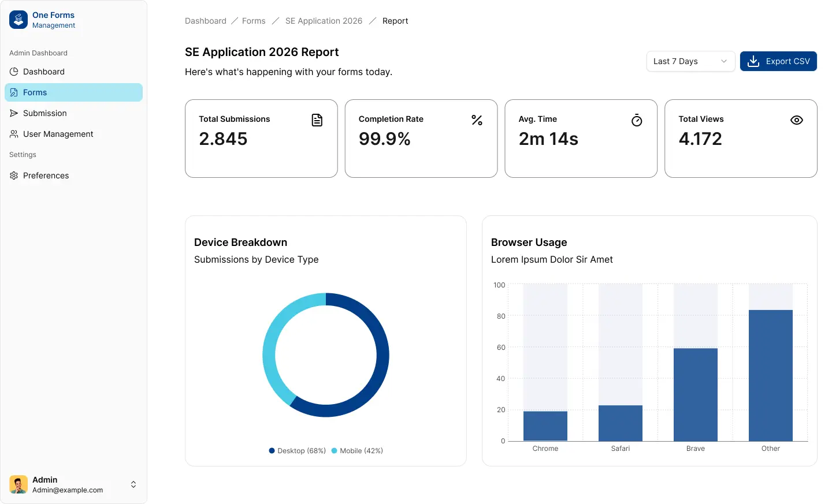The height and width of the screenshot is (504, 832).
Task: Click the Chrome bar in Browser Usage
Action: click(545, 426)
